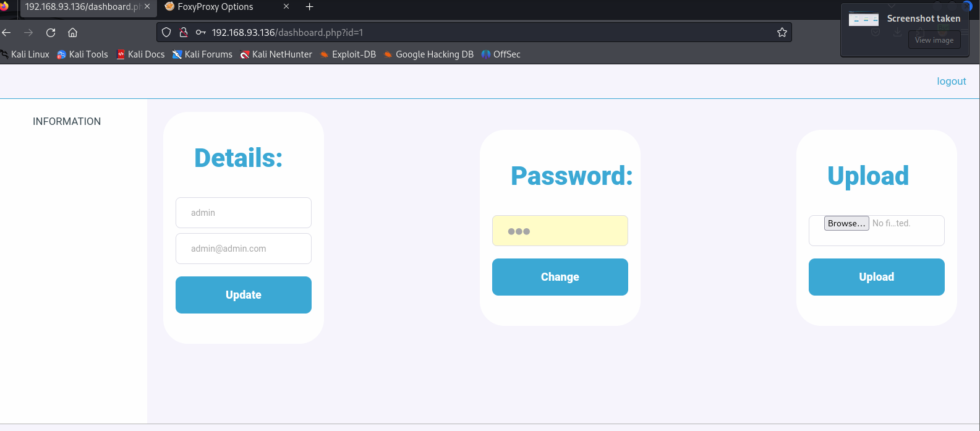Select the INFORMATION sidebar item
980x431 pixels.
click(67, 122)
